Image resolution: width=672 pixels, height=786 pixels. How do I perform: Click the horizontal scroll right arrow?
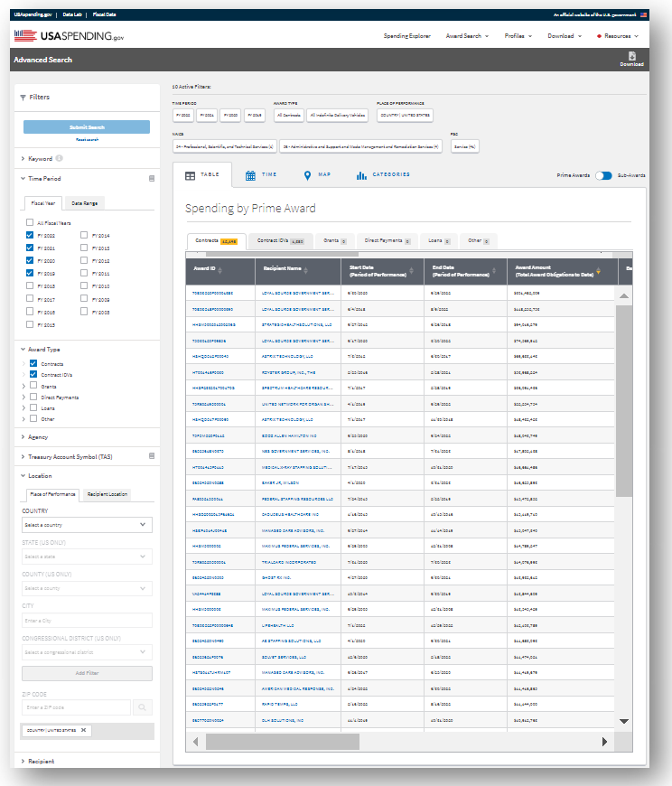[605, 742]
